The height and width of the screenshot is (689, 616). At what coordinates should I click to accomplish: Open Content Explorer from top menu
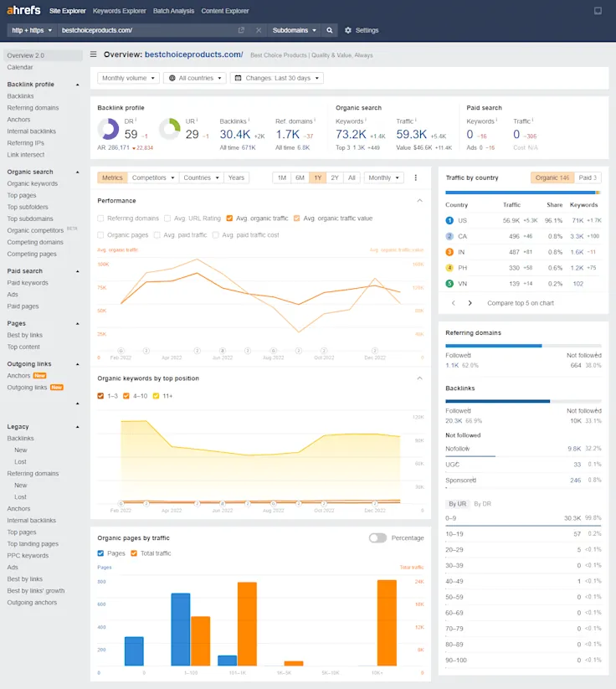click(x=225, y=11)
